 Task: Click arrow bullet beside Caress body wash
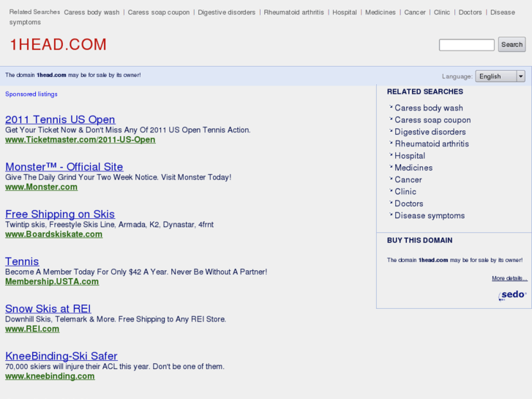click(x=391, y=107)
